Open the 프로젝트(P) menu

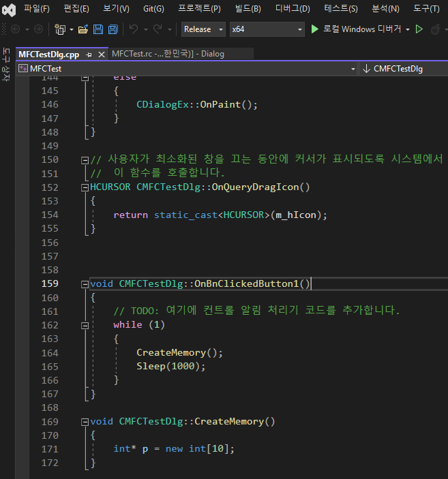[199, 9]
